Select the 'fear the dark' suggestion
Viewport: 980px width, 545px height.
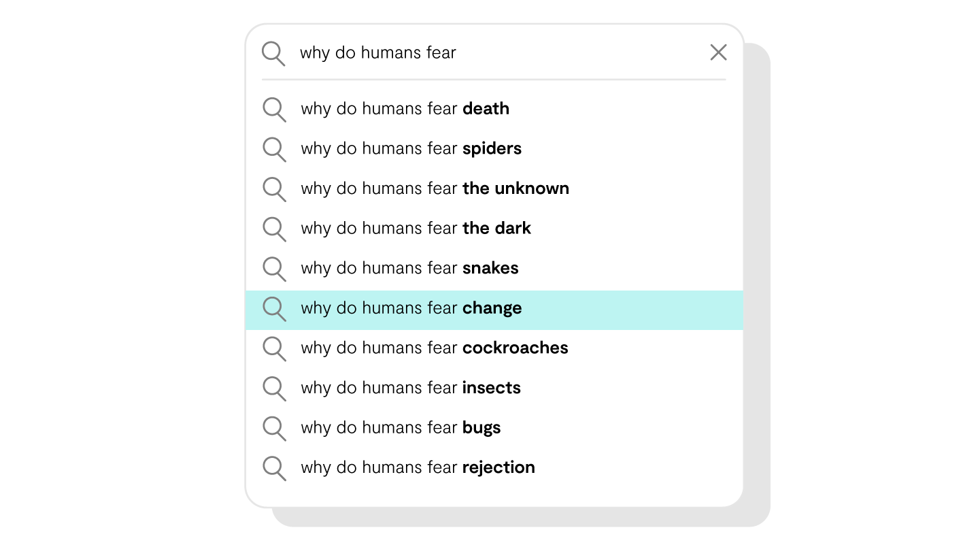416,229
